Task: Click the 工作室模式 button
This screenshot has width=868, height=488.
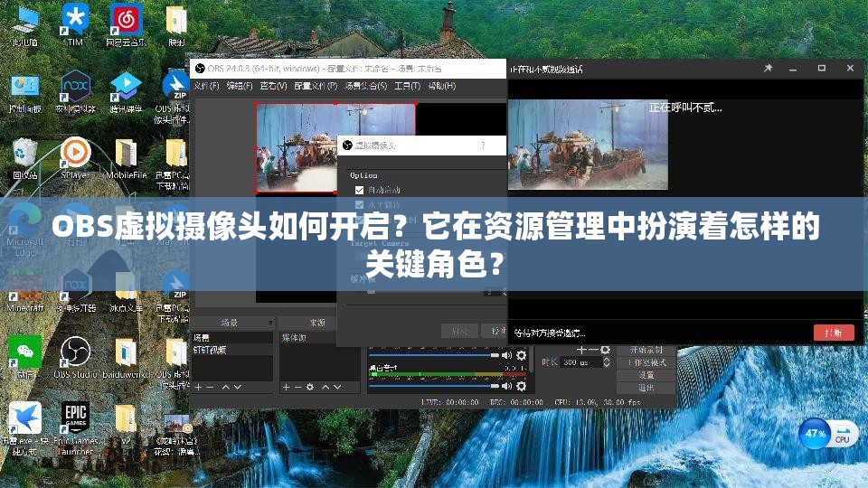Action: pos(646,363)
